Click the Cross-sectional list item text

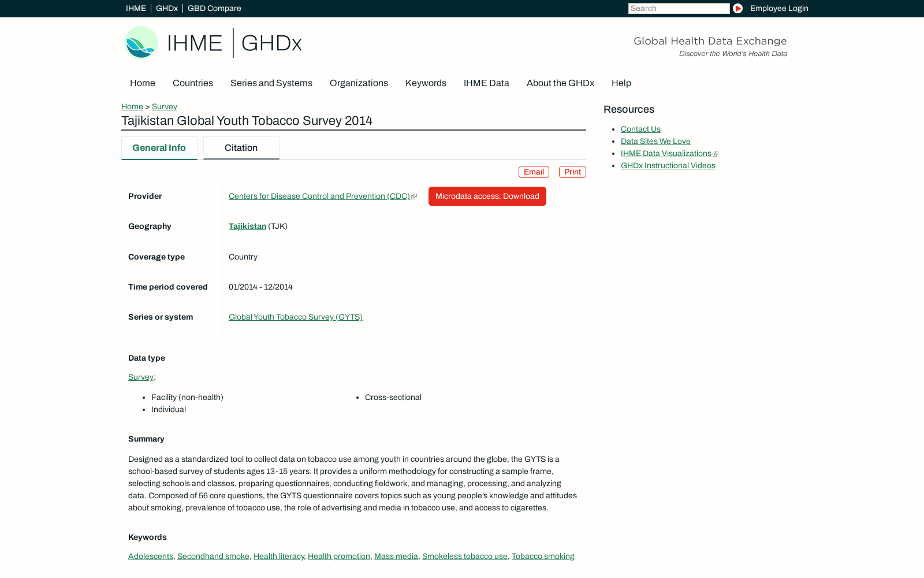(x=393, y=397)
